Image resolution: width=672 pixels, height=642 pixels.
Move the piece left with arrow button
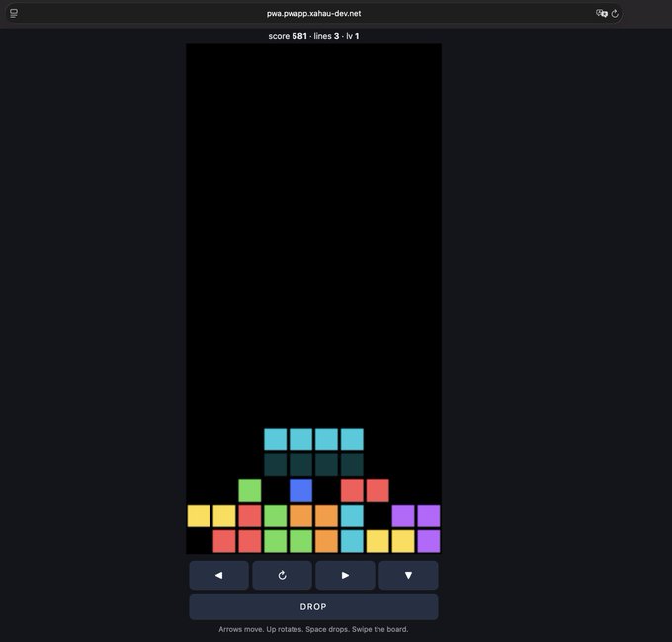pyautogui.click(x=218, y=575)
